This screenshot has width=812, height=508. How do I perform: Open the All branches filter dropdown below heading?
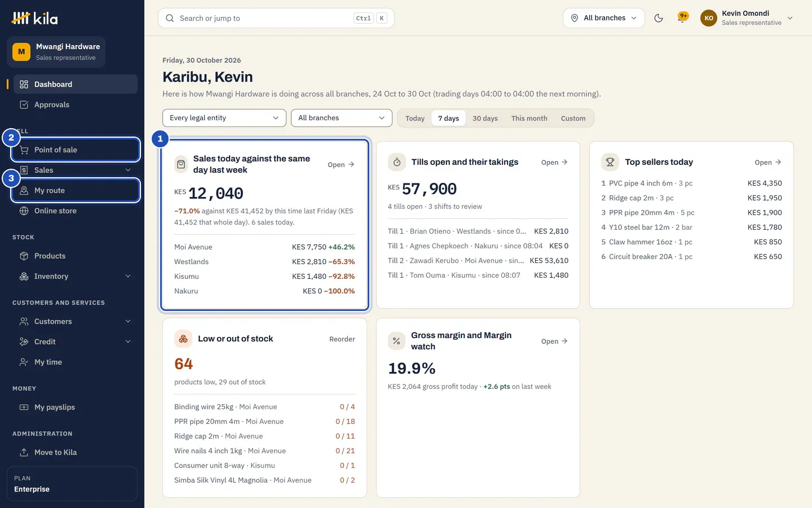(x=342, y=118)
